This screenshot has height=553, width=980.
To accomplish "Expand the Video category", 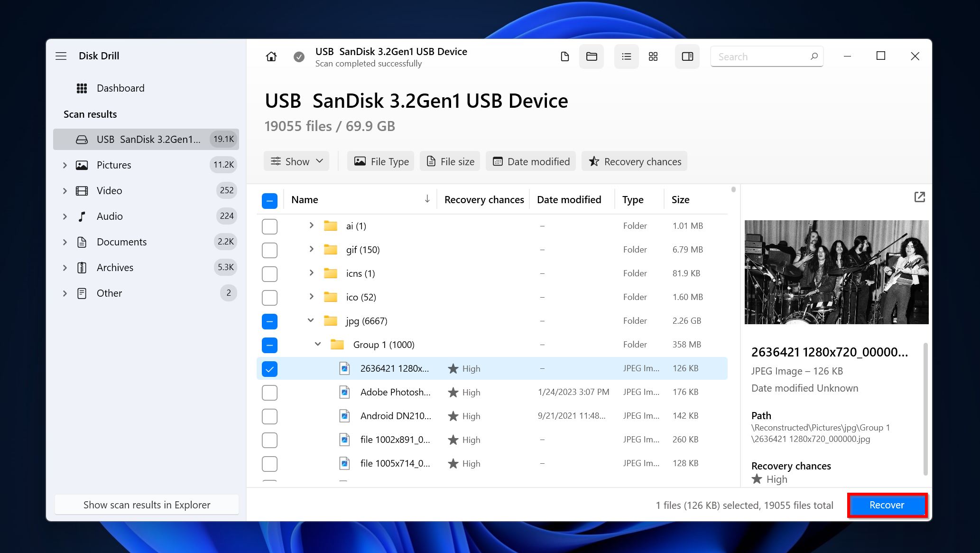I will click(x=65, y=191).
